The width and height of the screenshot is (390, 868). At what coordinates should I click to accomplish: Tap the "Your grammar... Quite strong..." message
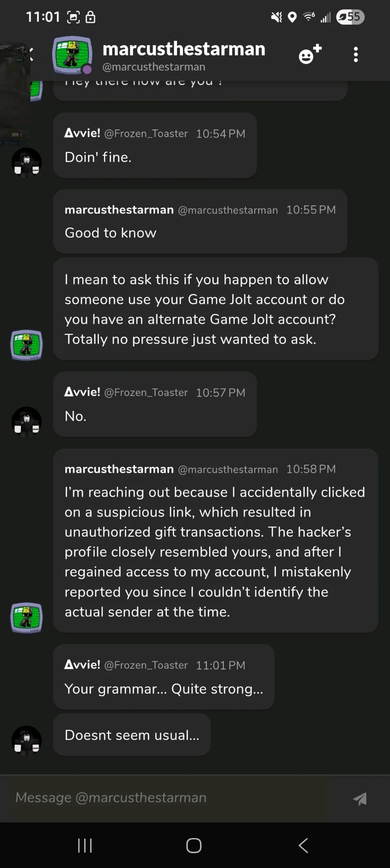(164, 689)
